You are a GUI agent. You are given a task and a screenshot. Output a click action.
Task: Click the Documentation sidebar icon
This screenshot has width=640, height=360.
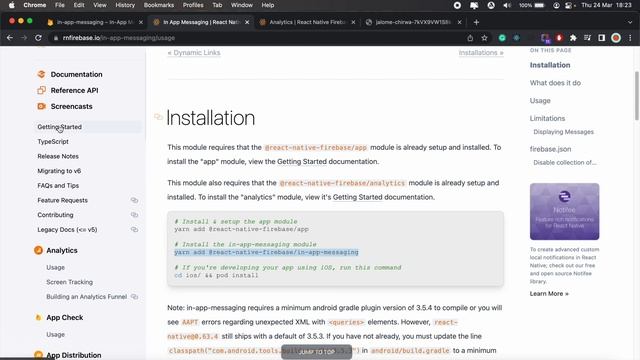(41, 74)
